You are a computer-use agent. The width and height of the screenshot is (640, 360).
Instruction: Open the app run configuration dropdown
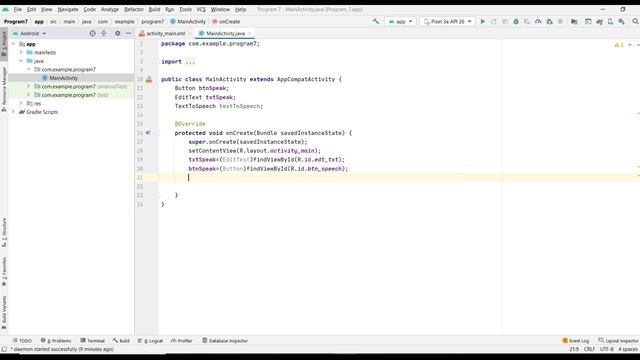pos(400,21)
